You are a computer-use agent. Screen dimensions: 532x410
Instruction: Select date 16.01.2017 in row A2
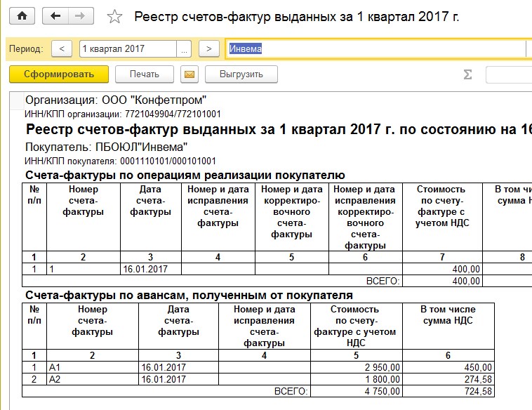coord(178,379)
